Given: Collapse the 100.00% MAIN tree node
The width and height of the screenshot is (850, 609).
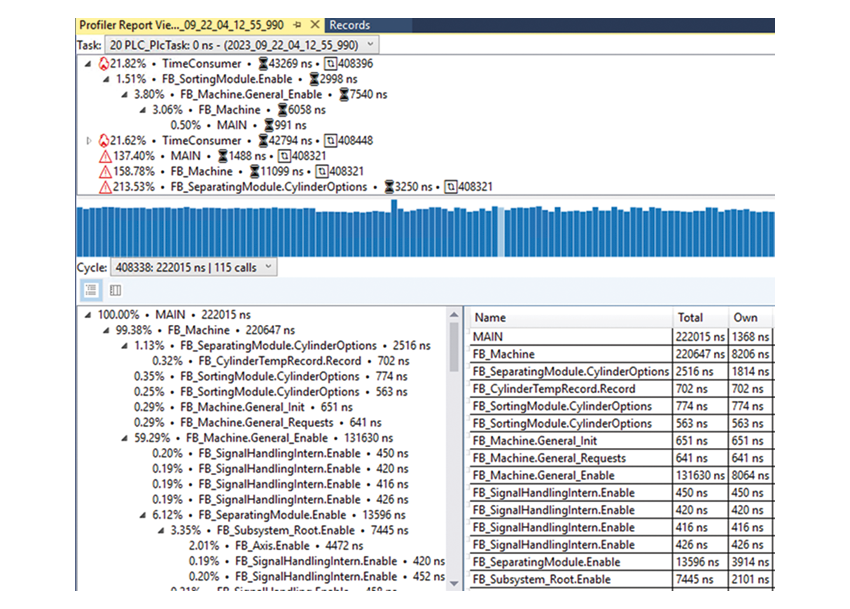Looking at the screenshot, I should pyautogui.click(x=88, y=315).
